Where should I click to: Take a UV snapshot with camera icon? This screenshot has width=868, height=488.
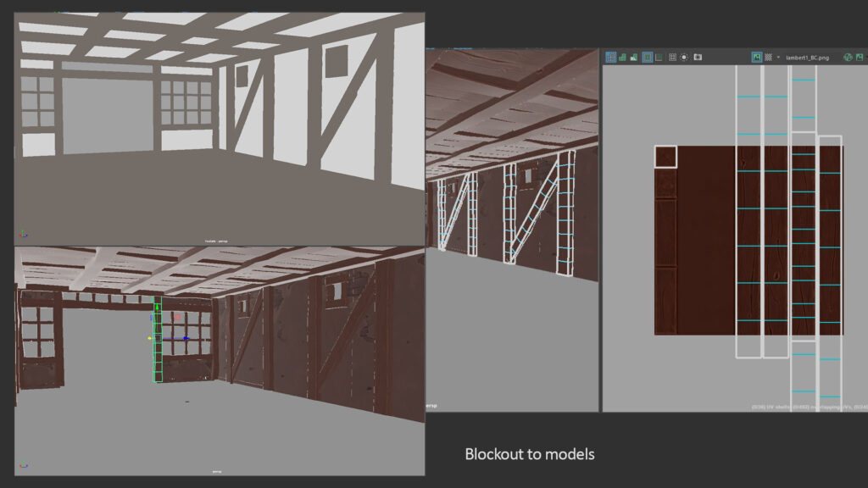[x=698, y=57]
